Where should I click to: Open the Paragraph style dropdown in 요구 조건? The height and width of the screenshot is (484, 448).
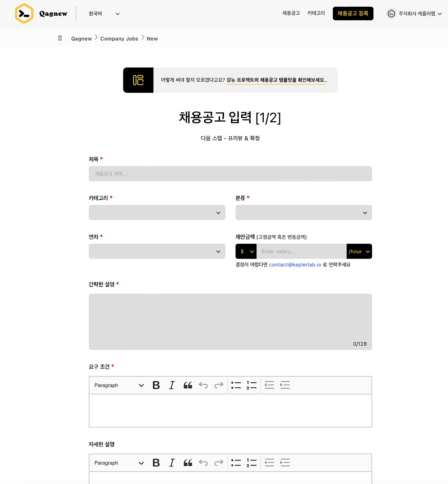(118, 385)
